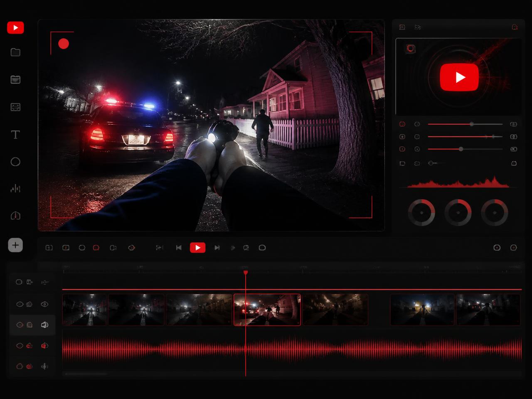Screen dimensions: 532x399
Task: Click the horizontal scrollbar under the timeline
Action: (x=86, y=374)
